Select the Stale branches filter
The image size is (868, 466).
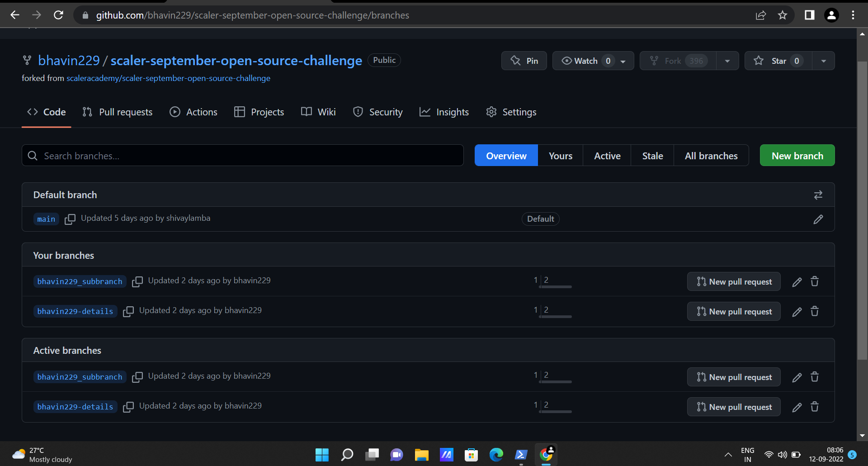[652, 155]
